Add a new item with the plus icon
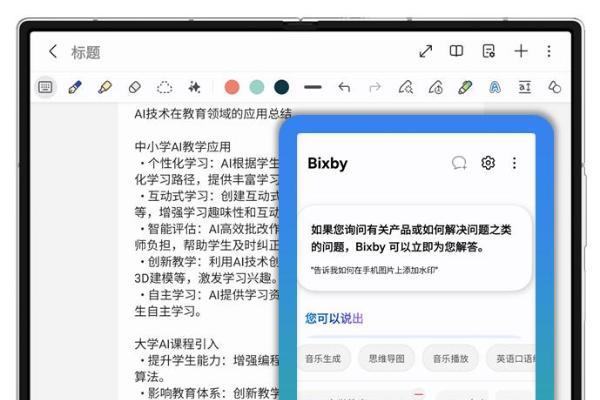 [521, 51]
